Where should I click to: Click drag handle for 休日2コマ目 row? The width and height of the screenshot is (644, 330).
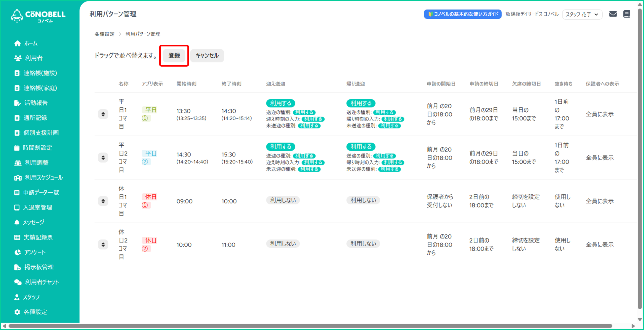(x=103, y=244)
